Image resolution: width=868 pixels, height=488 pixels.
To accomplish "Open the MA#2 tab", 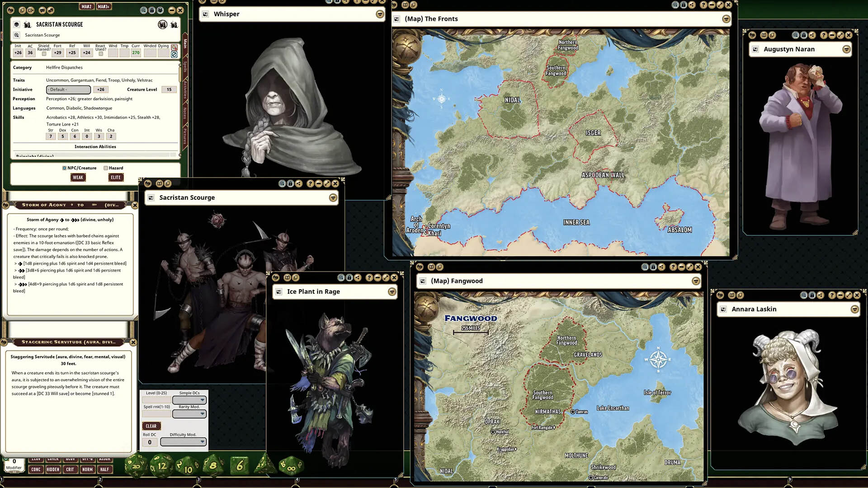I will 86,7.
